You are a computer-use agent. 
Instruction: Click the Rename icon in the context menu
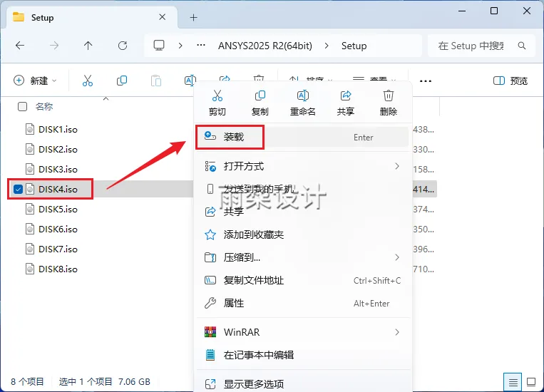pos(302,96)
